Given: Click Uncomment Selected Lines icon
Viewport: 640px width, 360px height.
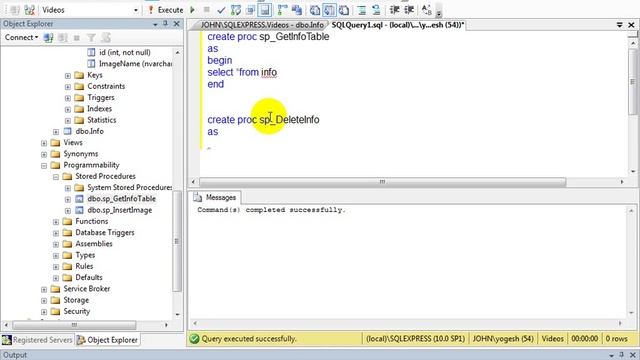Looking at the screenshot, I should coord(376,10).
